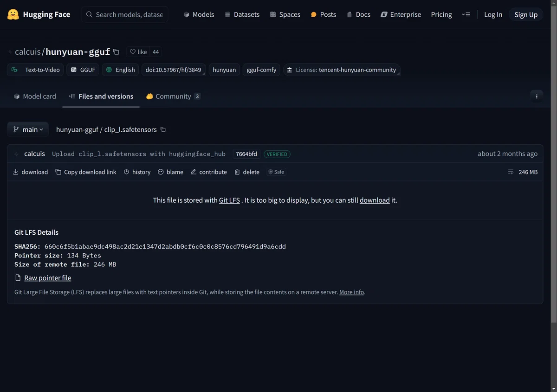Switch to Files and versions tab
Viewport: 557px width, 392px height.
[101, 96]
